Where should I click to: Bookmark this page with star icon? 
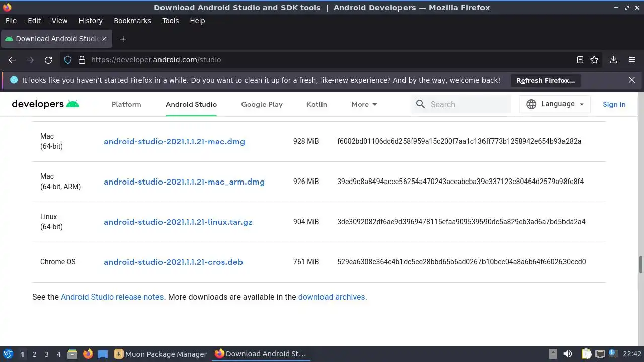point(594,60)
